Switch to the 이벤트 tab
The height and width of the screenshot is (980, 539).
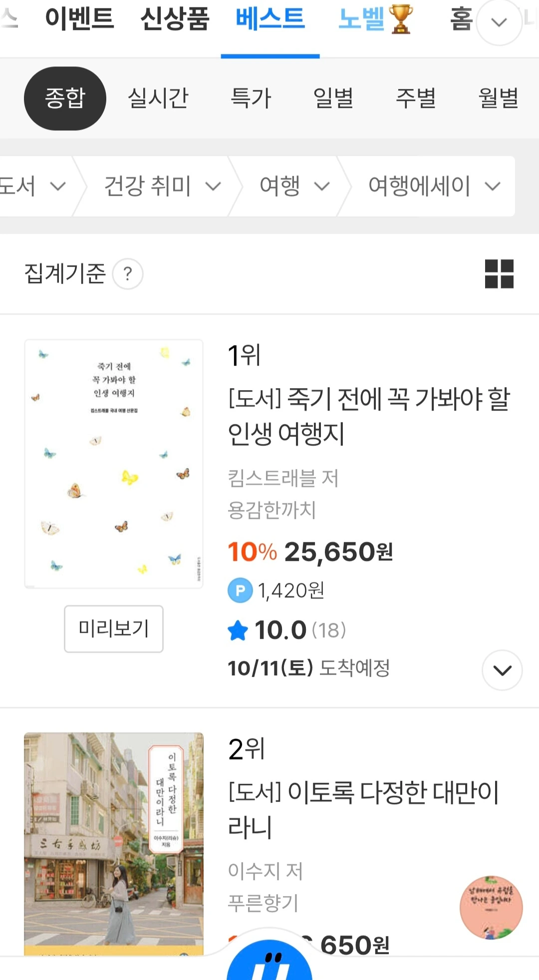point(79,19)
